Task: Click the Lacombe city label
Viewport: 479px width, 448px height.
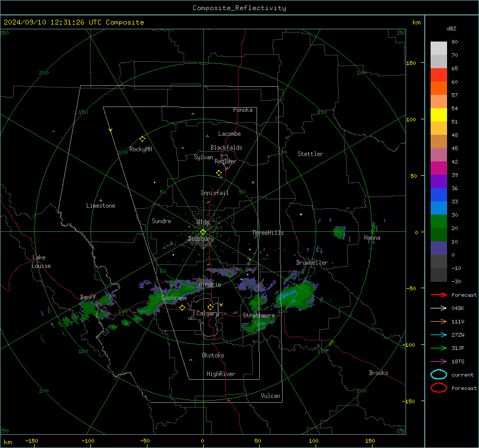Action: coord(229,134)
